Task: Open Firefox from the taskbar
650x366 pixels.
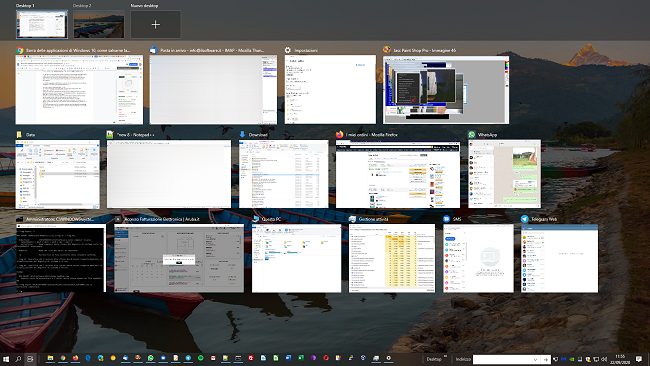Action: (x=75, y=359)
